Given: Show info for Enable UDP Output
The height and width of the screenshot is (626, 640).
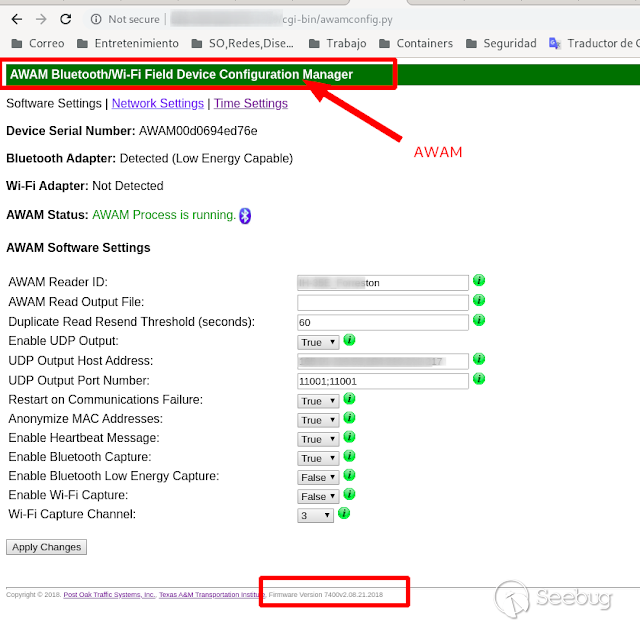Looking at the screenshot, I should point(349,340).
